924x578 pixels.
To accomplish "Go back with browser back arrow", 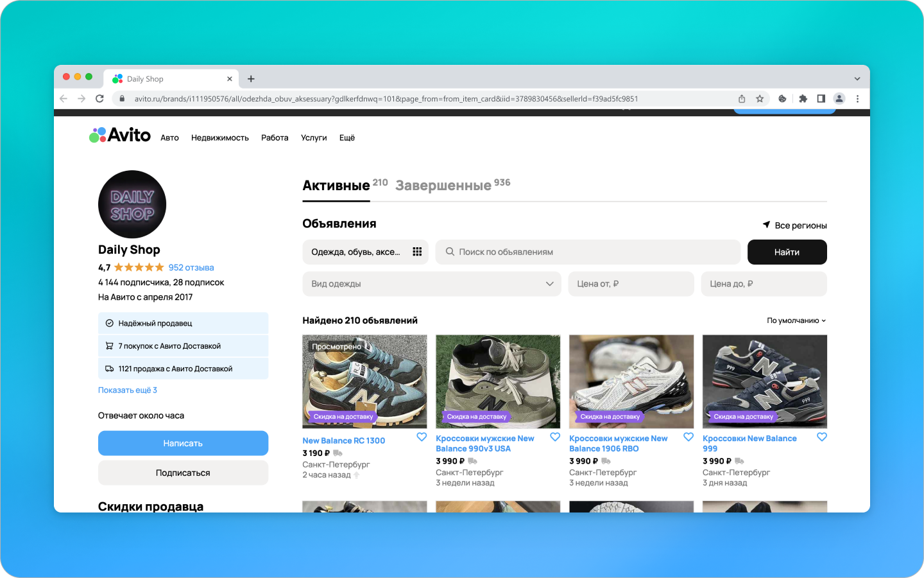I will pyautogui.click(x=63, y=98).
